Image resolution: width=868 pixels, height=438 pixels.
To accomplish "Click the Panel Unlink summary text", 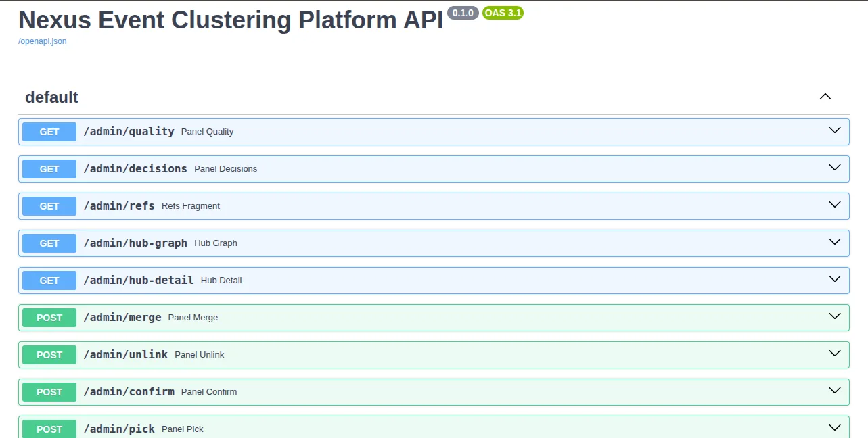I will pos(200,355).
